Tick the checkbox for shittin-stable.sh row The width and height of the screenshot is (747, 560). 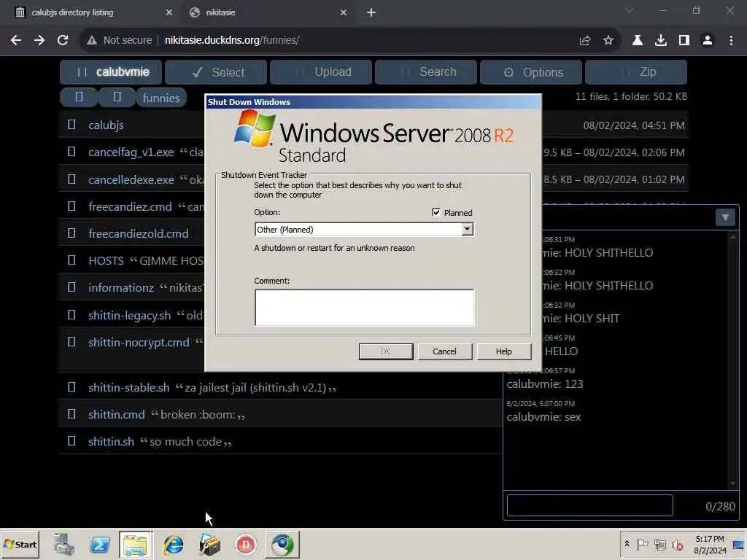pyautogui.click(x=71, y=386)
